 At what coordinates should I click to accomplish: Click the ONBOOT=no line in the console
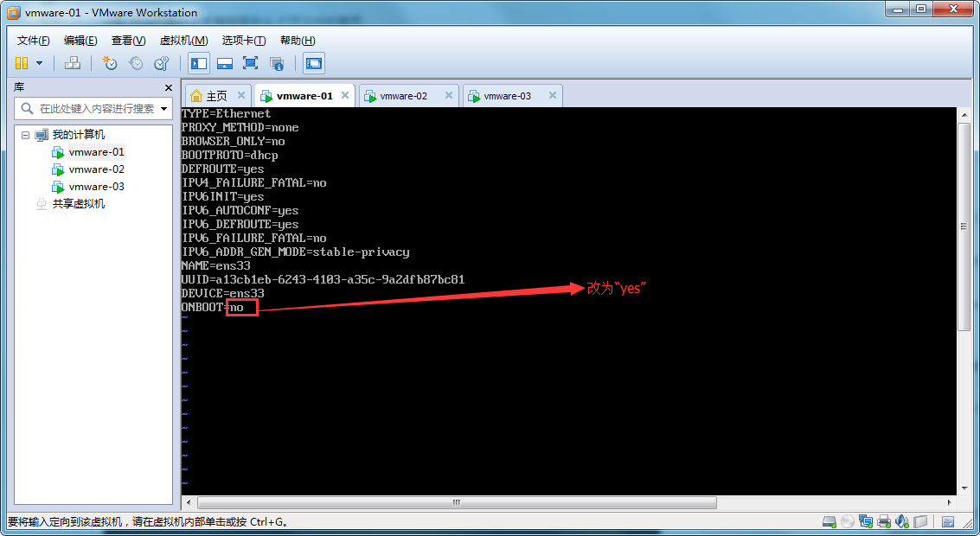(x=213, y=308)
